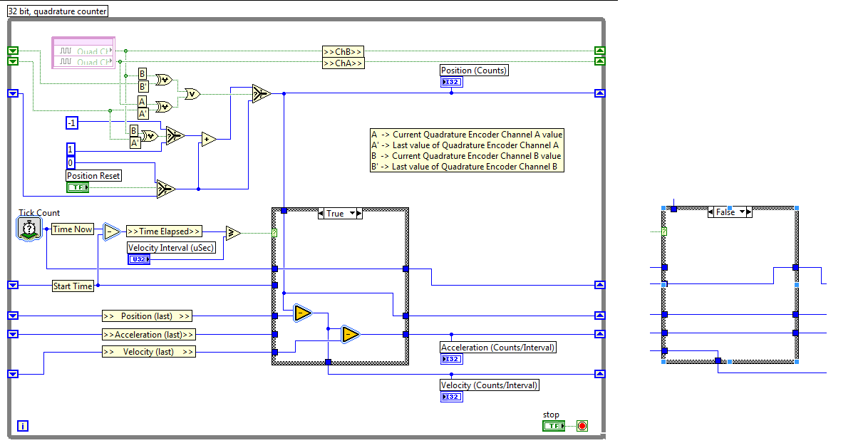Click the left shift register for Velocity (last)

12,373
